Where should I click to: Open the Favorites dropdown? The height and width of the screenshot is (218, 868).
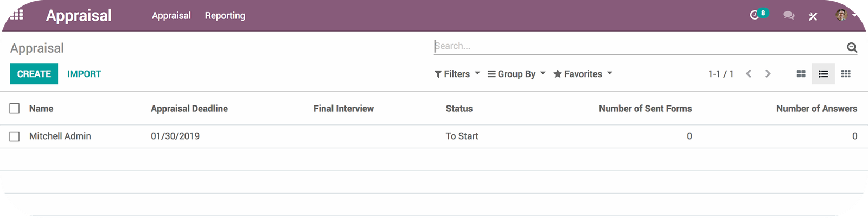pyautogui.click(x=583, y=74)
